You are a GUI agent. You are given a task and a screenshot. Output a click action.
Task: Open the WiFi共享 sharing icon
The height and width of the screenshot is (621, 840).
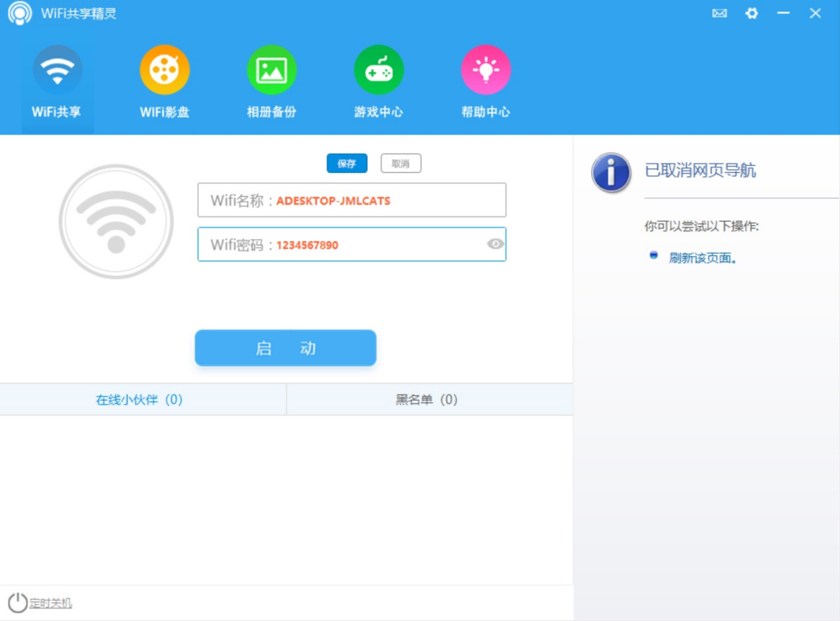pos(57,71)
